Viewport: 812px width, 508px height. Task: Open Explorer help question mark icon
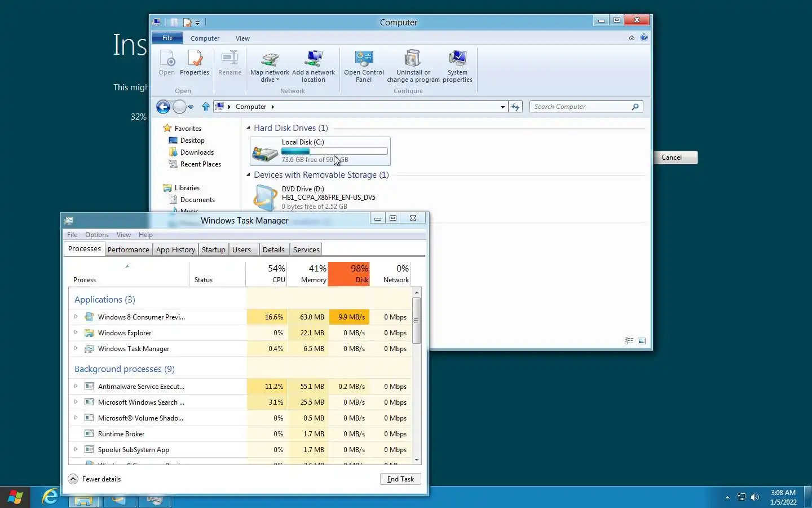[644, 38]
